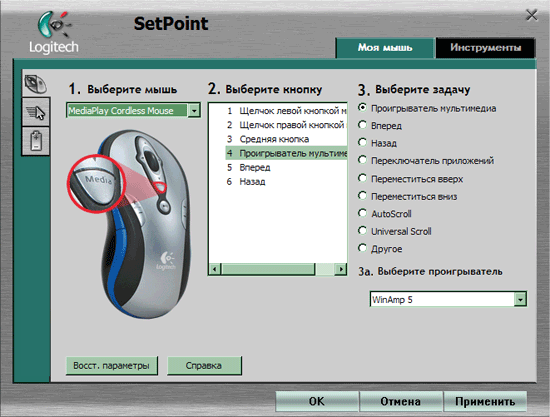Select list row 1 Щелчок левой кнопкой
The width and height of the screenshot is (550, 417).
[x=286, y=111]
